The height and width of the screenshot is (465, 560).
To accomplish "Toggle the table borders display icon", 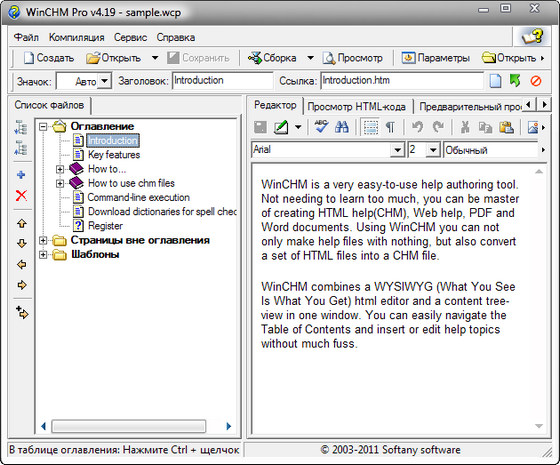I will [x=371, y=127].
